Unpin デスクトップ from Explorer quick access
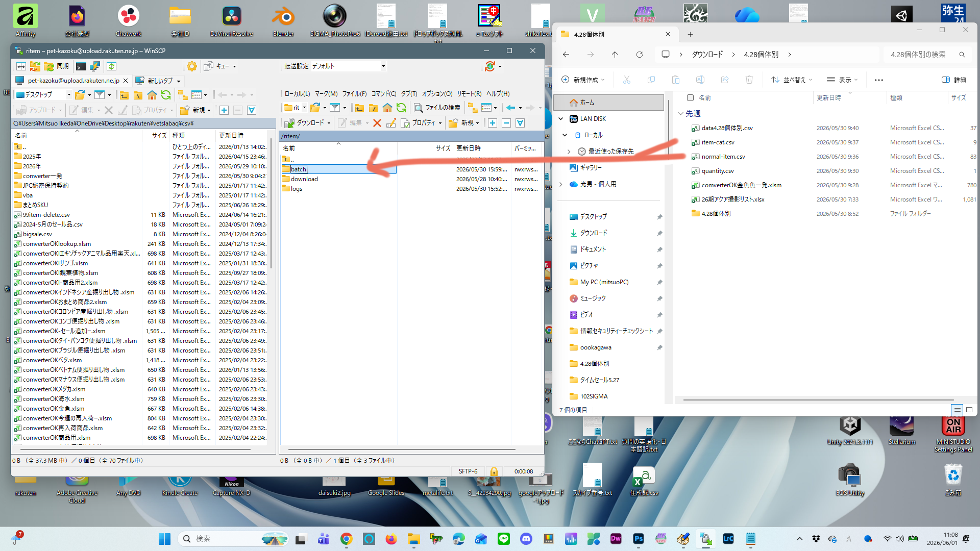 pos(659,217)
